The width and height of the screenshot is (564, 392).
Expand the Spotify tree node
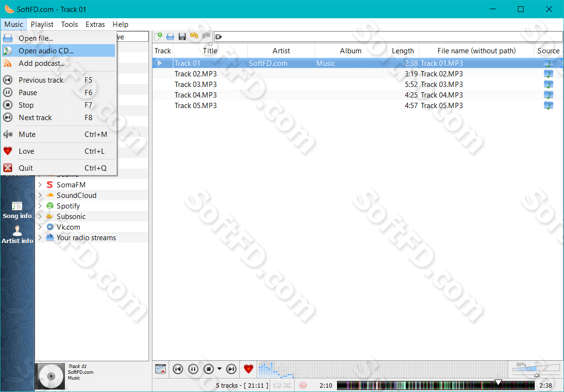coord(40,206)
